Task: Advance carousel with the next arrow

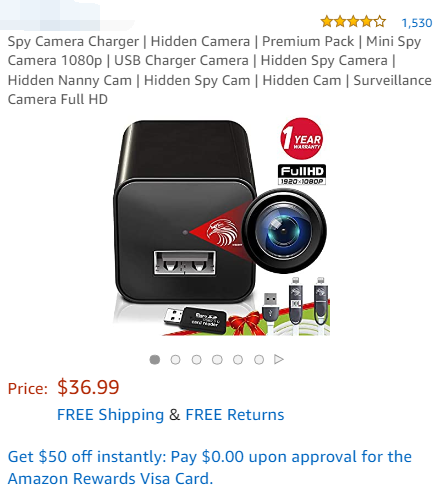Action: click(x=279, y=359)
